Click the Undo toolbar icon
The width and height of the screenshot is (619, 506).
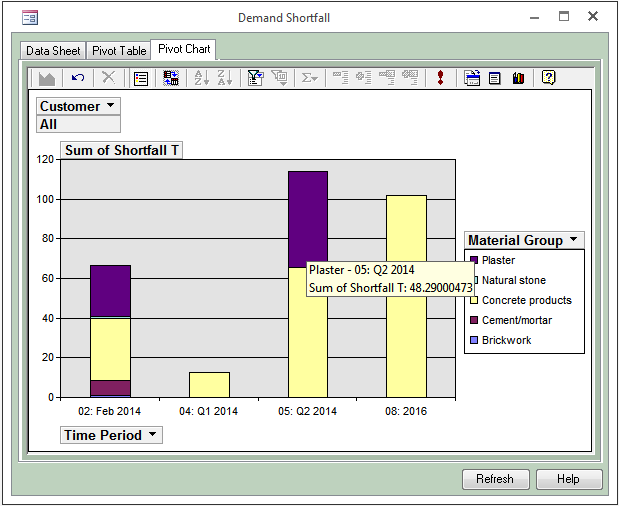pos(78,78)
